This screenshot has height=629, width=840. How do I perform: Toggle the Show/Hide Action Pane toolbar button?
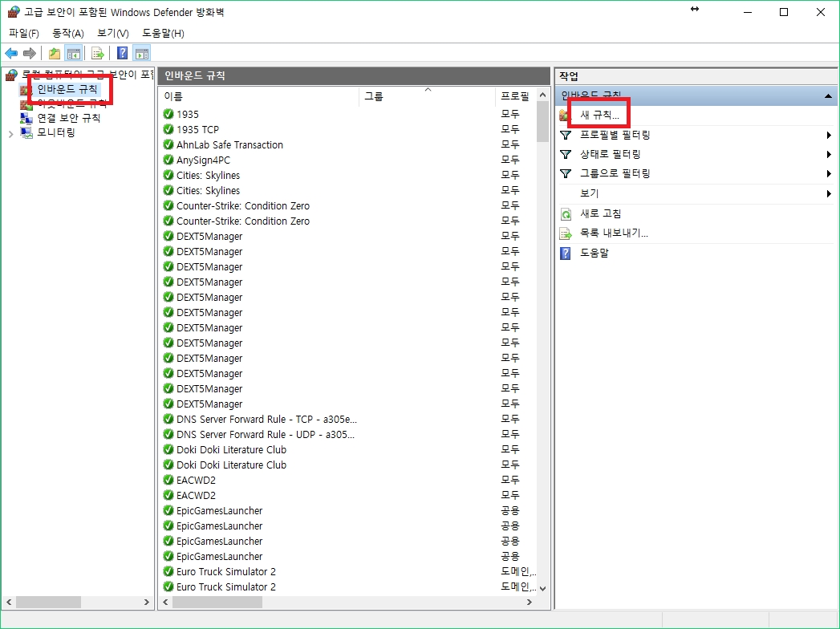point(142,54)
